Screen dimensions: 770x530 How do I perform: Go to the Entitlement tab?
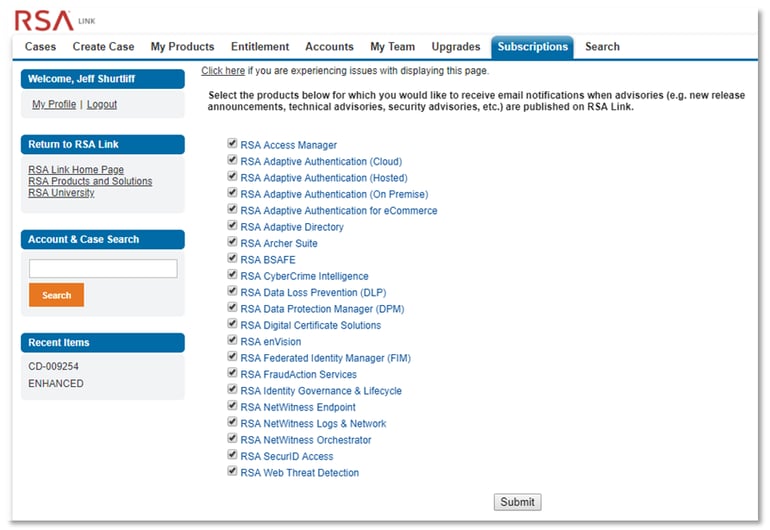(260, 47)
